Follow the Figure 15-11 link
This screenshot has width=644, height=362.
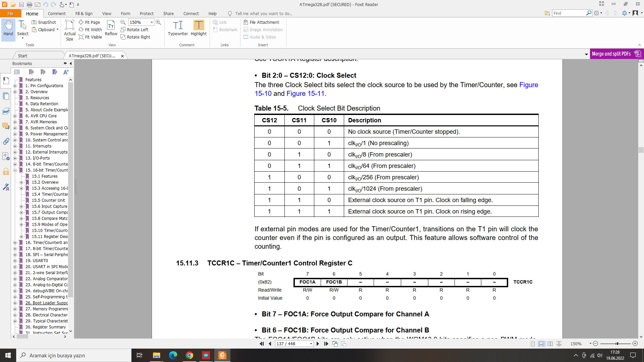(x=305, y=94)
